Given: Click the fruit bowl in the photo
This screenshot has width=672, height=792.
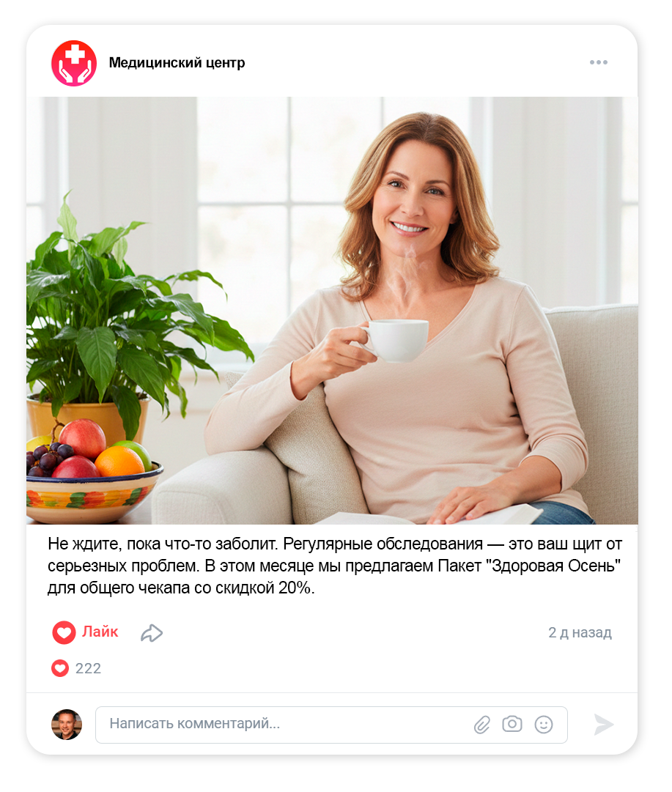Looking at the screenshot, I should pyautogui.click(x=94, y=475).
